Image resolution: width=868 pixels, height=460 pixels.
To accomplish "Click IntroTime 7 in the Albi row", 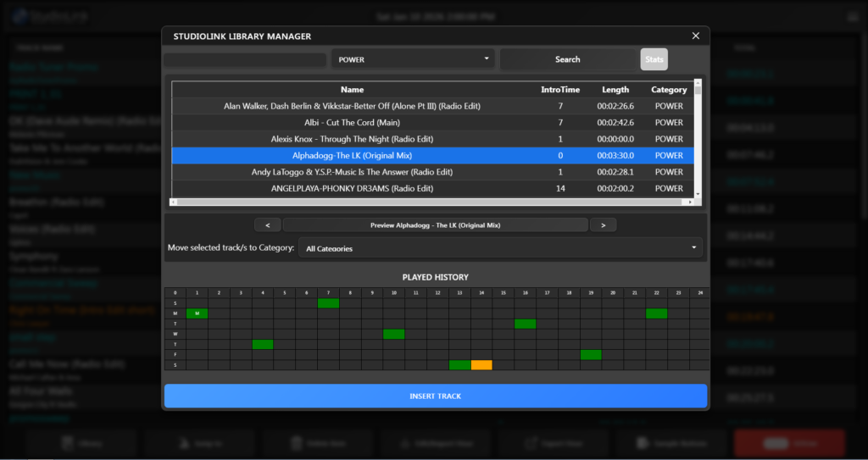I will 560,122.
